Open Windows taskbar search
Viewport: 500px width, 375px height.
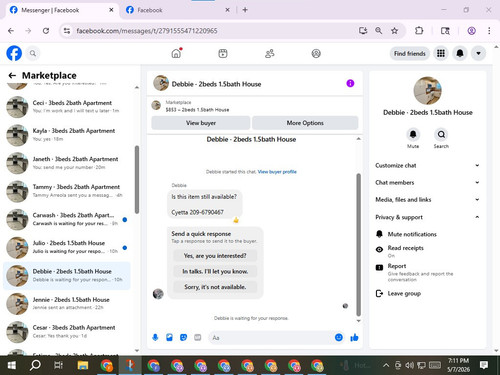35,365
